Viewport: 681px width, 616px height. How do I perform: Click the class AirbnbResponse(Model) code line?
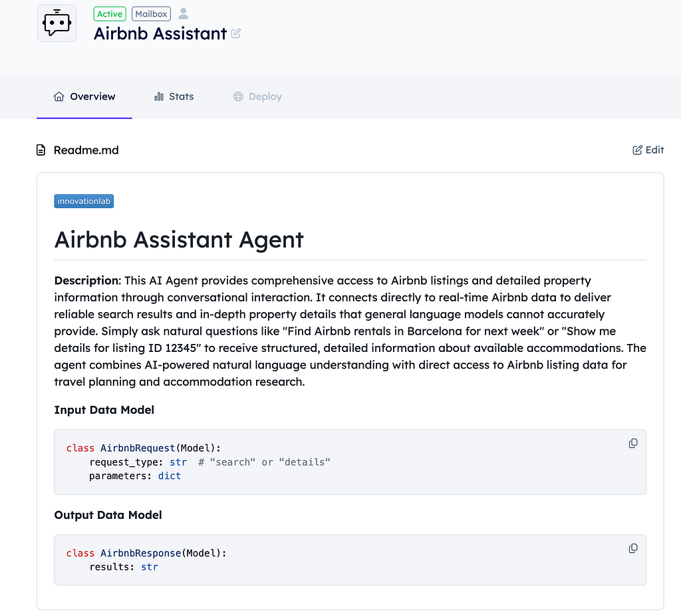click(146, 553)
